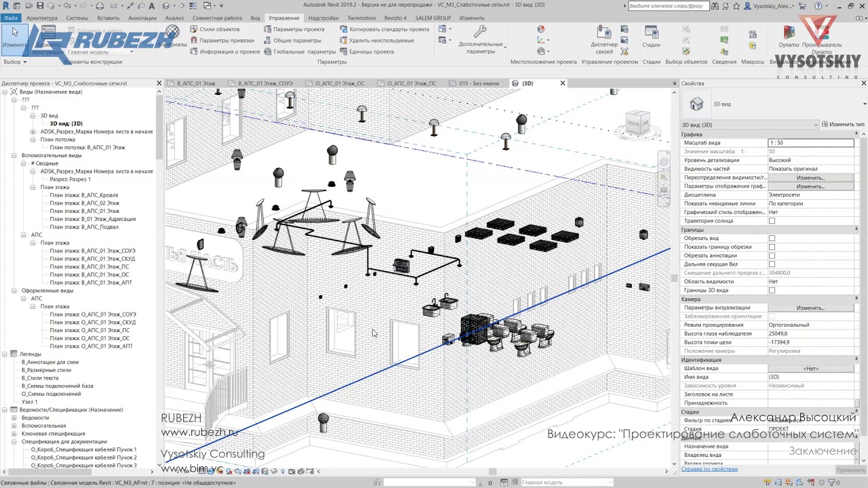Open the 3D вид: (3D) instance dropdown

coord(749,125)
